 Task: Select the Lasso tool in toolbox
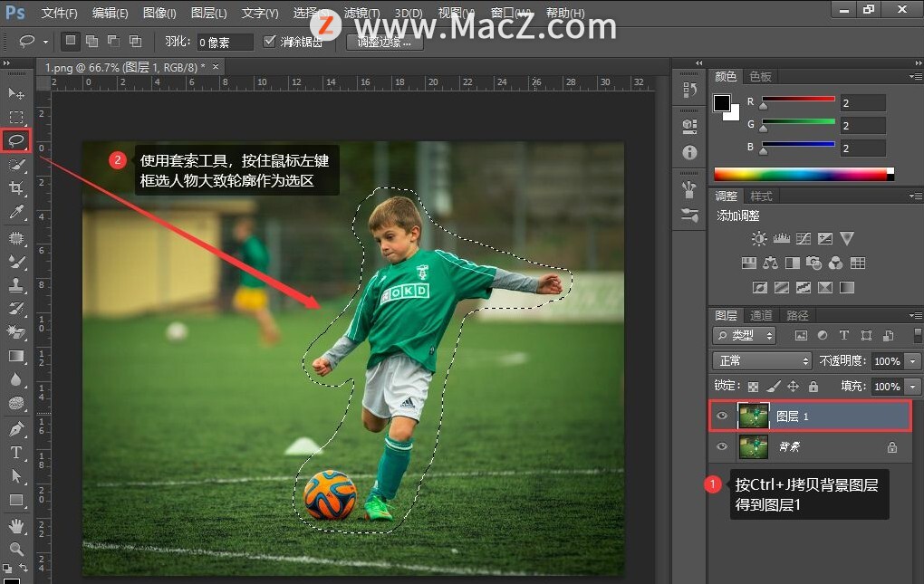16,140
